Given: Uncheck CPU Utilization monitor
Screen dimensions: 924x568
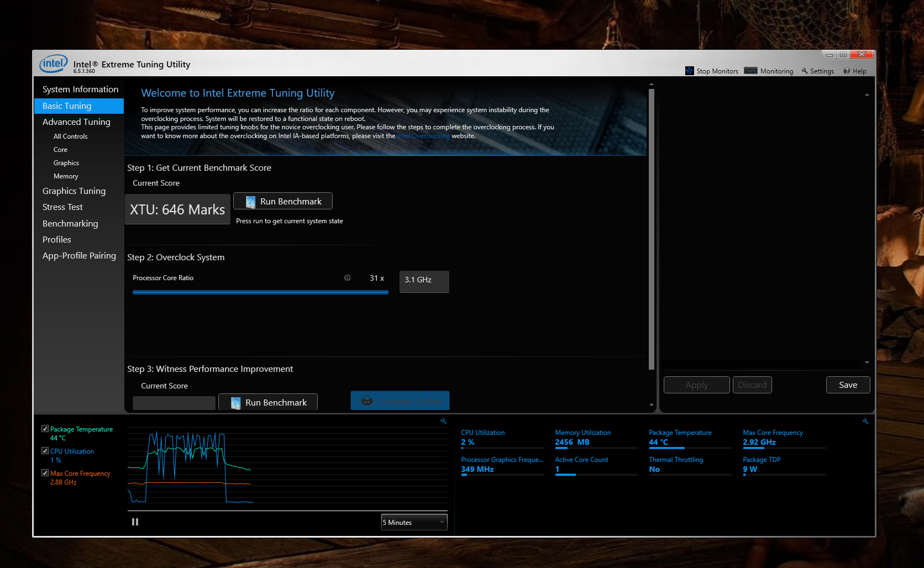Looking at the screenshot, I should click(45, 451).
